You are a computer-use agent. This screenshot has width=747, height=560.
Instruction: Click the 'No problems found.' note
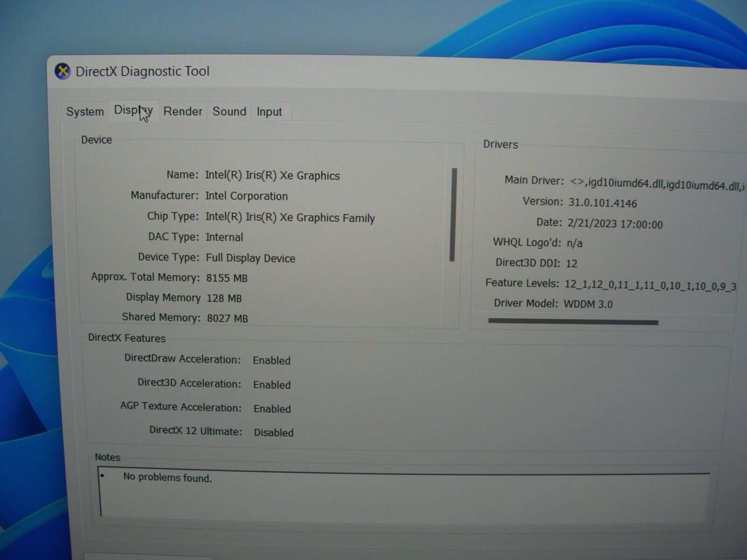click(x=168, y=477)
